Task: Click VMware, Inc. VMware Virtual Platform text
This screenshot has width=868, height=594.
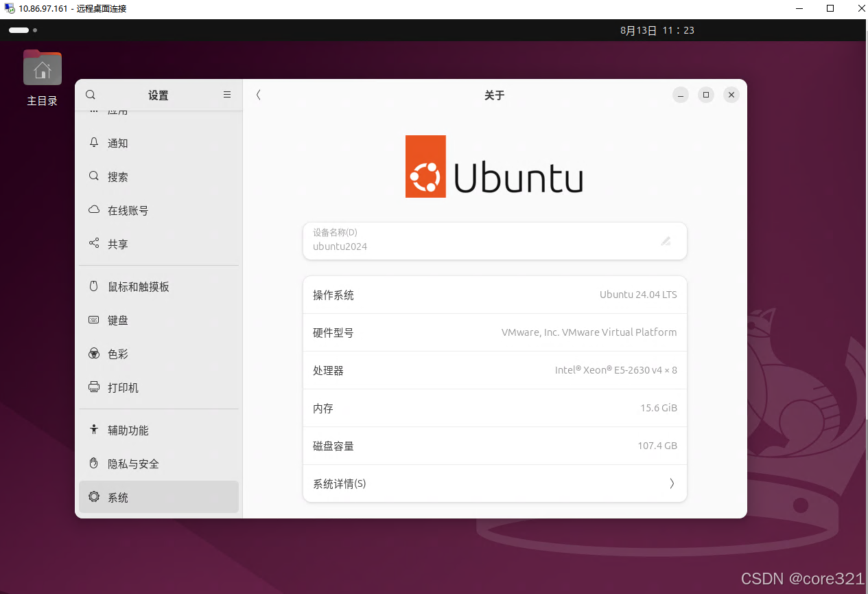Action: click(x=589, y=332)
